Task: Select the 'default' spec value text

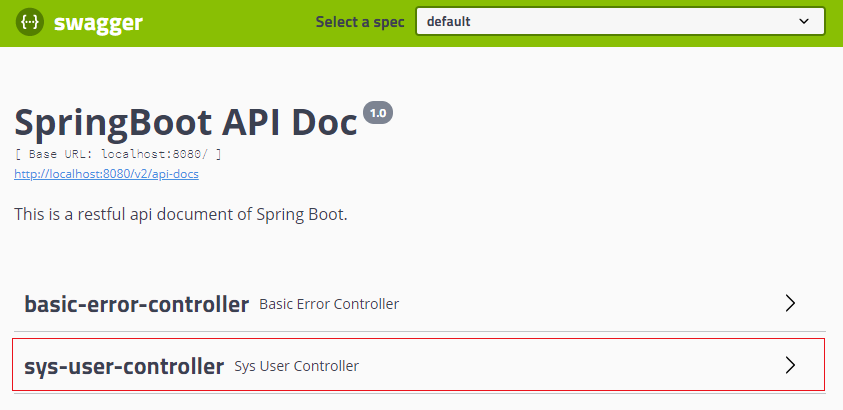Action: 448,21
